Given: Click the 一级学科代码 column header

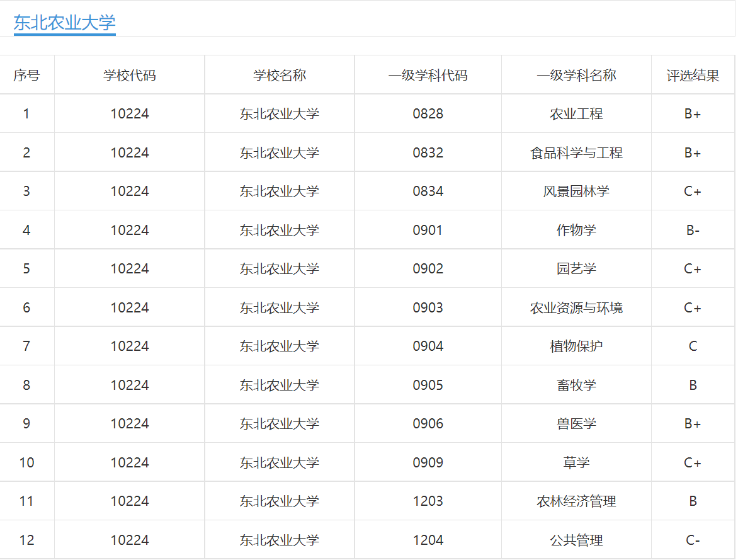Looking at the screenshot, I should click(428, 76).
